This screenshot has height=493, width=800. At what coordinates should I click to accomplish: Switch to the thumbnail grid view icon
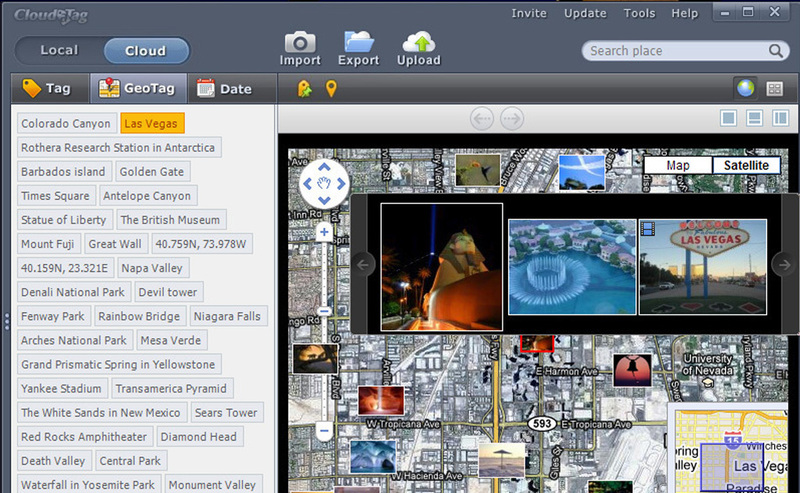pyautogui.click(x=774, y=89)
